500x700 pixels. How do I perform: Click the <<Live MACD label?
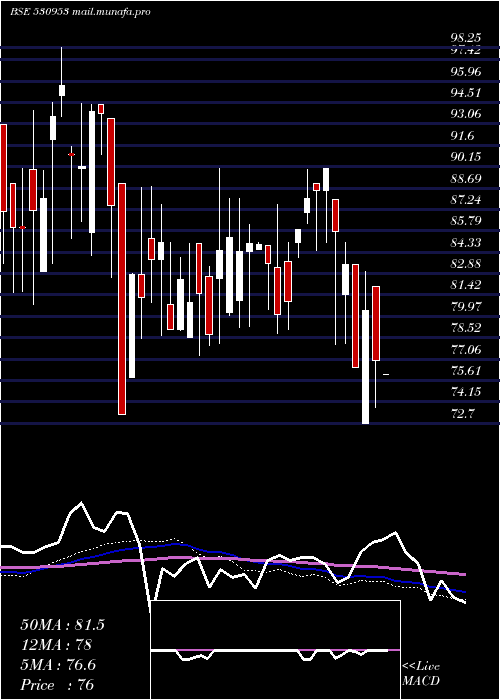[421, 674]
